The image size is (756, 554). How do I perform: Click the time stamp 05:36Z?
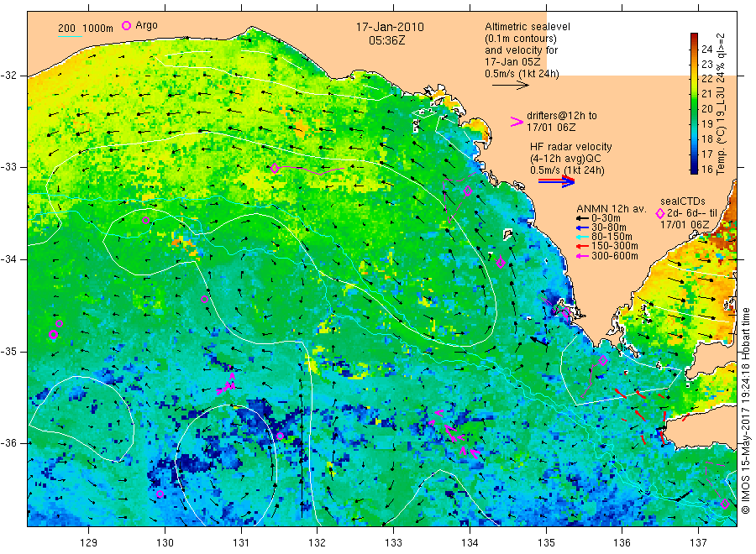(387, 40)
